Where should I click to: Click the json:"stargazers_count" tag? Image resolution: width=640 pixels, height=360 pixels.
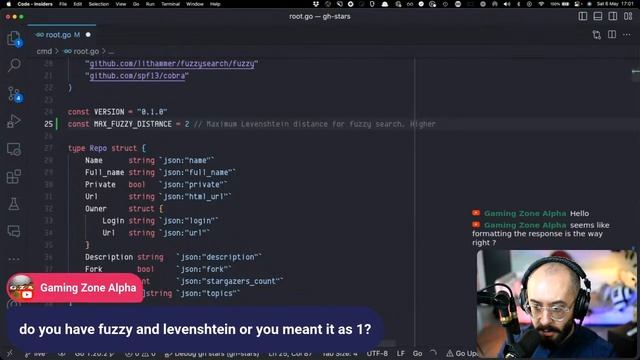(230, 281)
